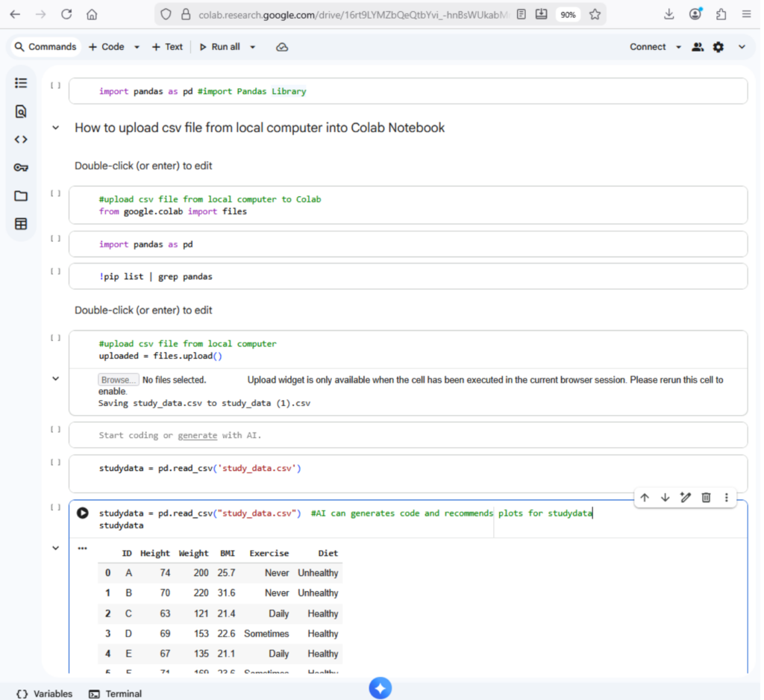Click the browser address bar
The width and height of the screenshot is (764, 700).
tap(351, 14)
